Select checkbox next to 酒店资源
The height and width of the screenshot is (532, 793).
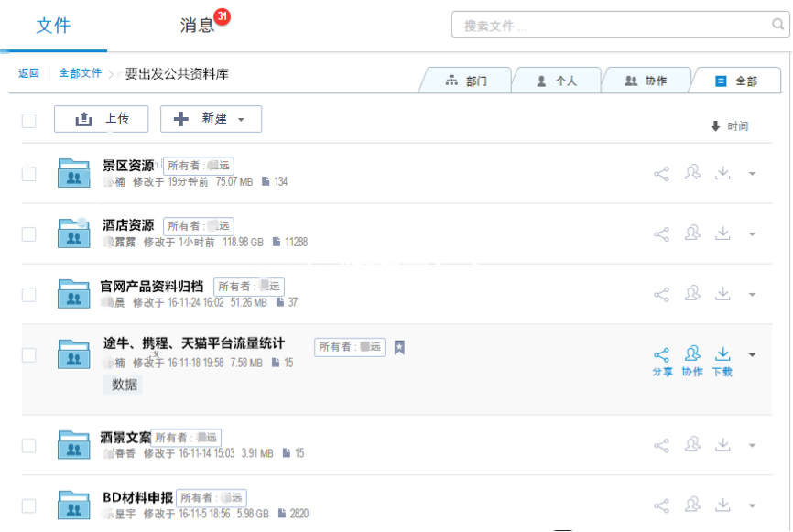pos(29,234)
